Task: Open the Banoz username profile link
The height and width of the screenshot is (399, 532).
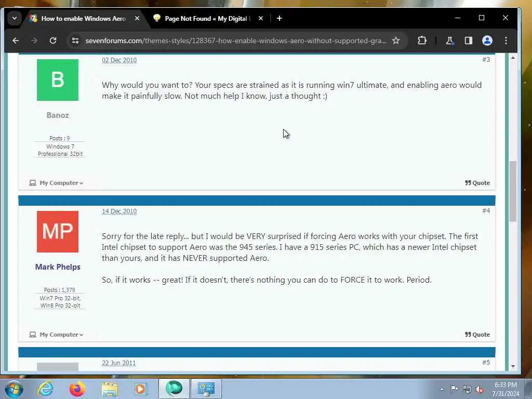Action: tap(58, 115)
